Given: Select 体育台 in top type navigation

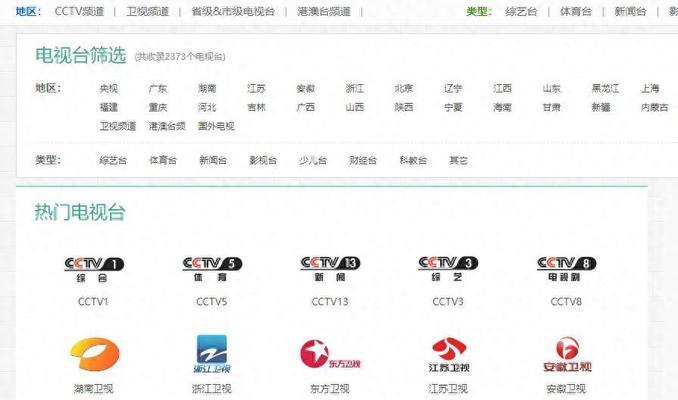Looking at the screenshot, I should pyautogui.click(x=576, y=11).
